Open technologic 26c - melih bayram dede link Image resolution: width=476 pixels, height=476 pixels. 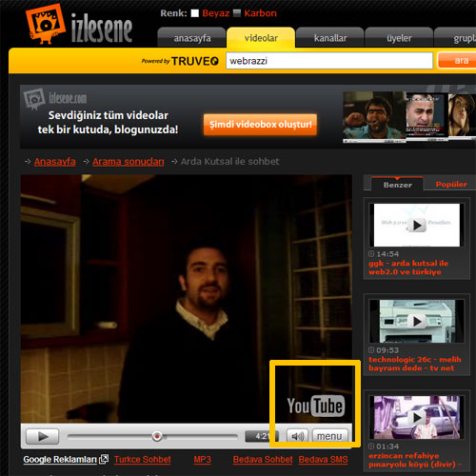[x=415, y=364]
